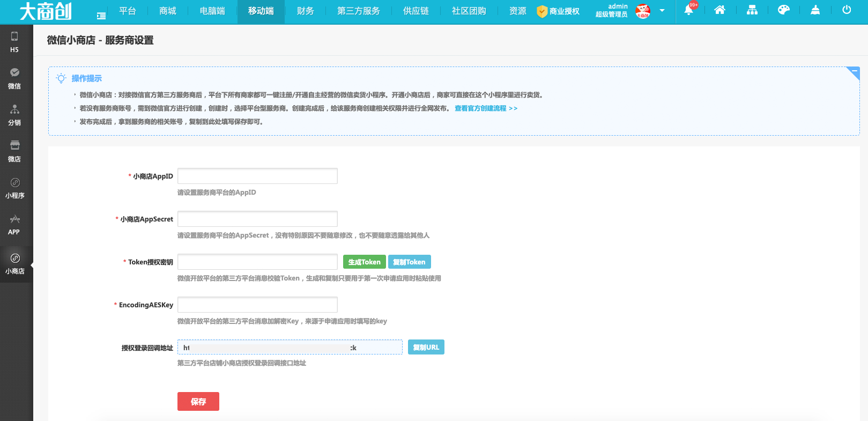
Task: Click the 授权登录回调地址 URL field
Action: coord(290,347)
